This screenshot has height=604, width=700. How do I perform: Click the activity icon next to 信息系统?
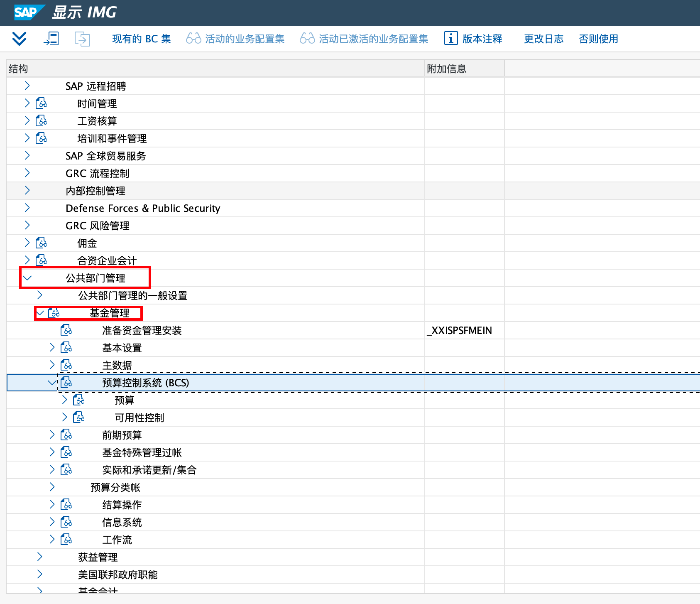click(x=66, y=522)
